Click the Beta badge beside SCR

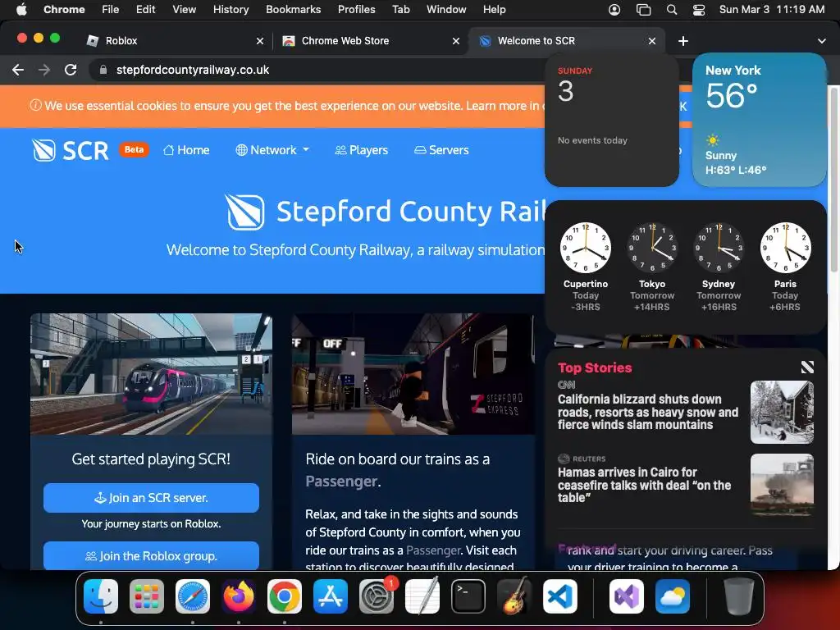coord(134,149)
